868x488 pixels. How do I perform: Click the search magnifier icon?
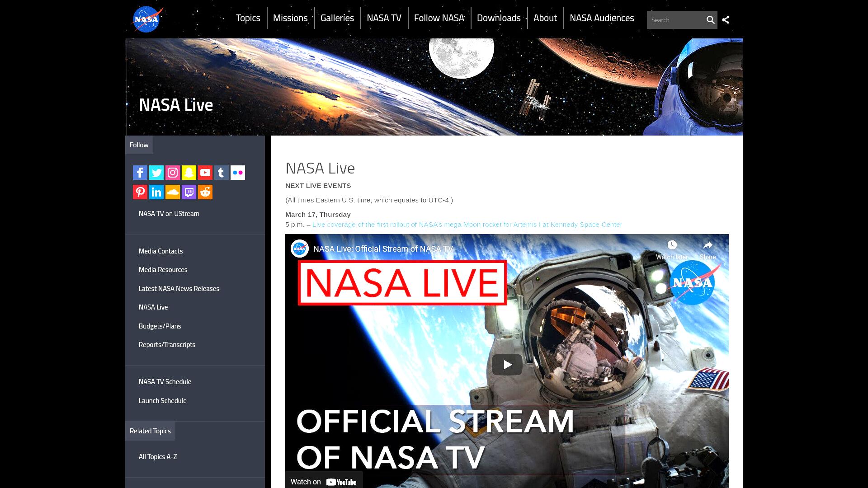click(710, 20)
